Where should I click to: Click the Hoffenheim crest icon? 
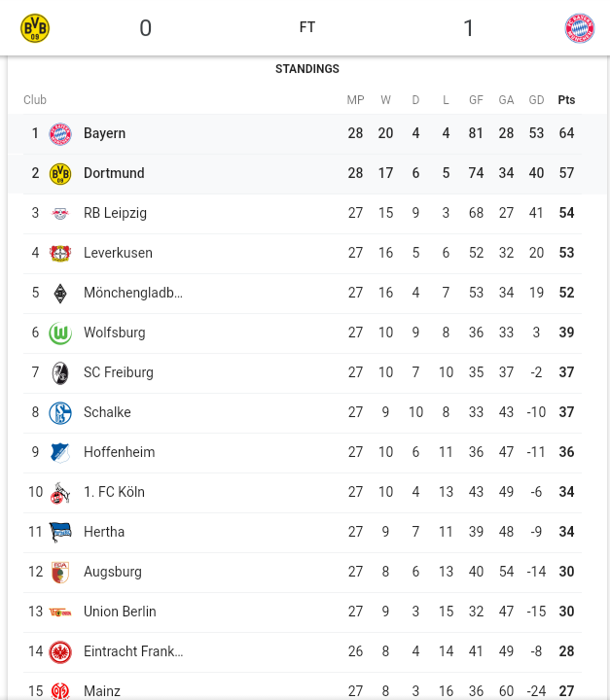60,453
